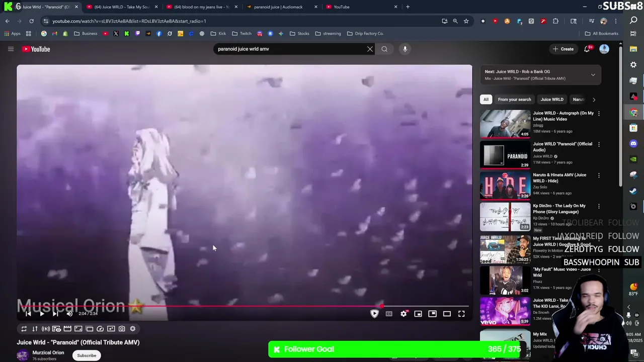Viewport: 644px width, 362px height.
Task: Switch the player to theater mode
Action: click(447, 314)
